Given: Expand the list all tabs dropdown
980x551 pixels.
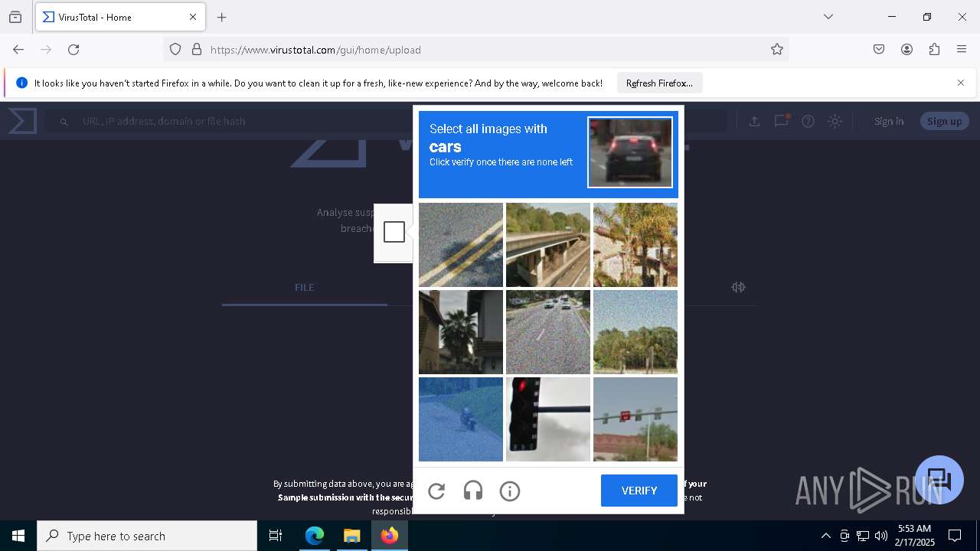Looking at the screenshot, I should 828,17.
